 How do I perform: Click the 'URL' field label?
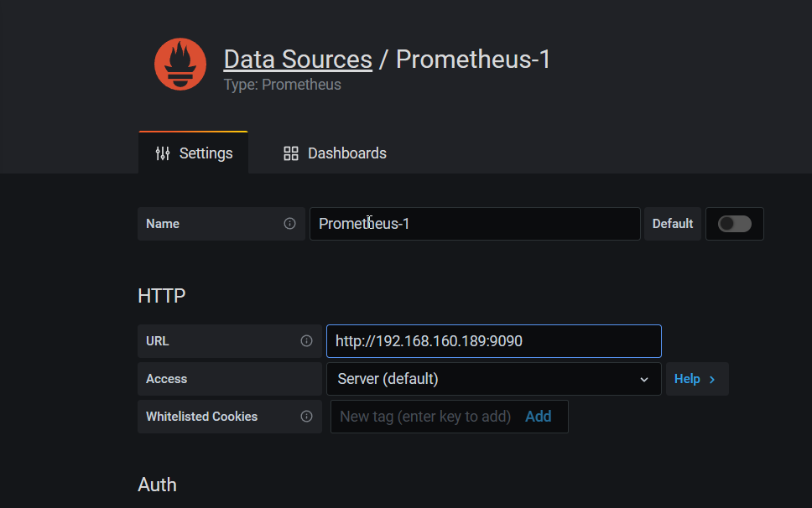pyautogui.click(x=158, y=341)
